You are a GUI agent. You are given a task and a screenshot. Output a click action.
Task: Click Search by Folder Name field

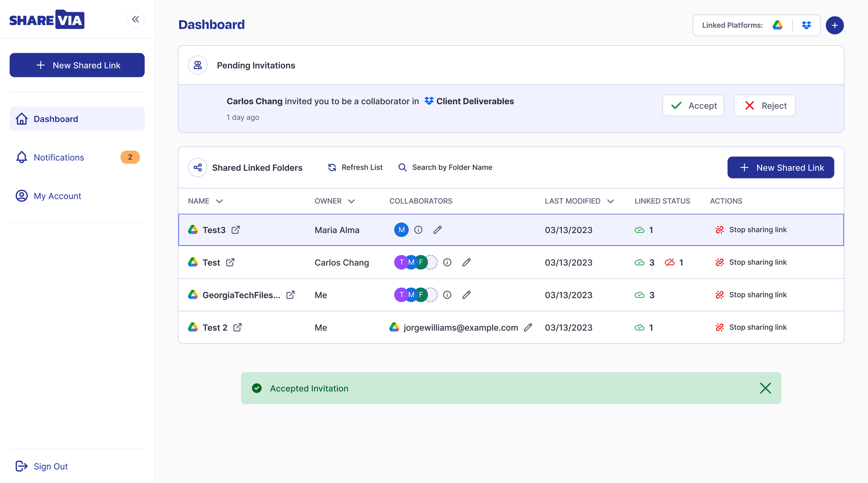click(452, 167)
